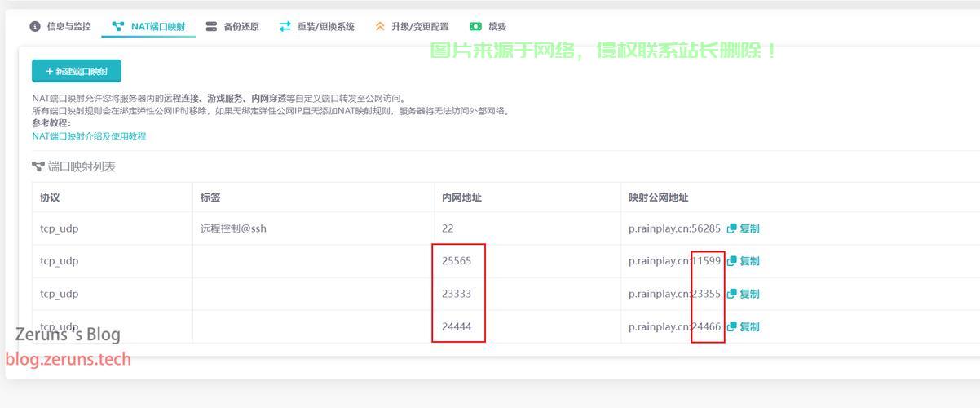Click the copy icon in the 23355 row
This screenshot has width=980, height=408.
tap(732, 294)
